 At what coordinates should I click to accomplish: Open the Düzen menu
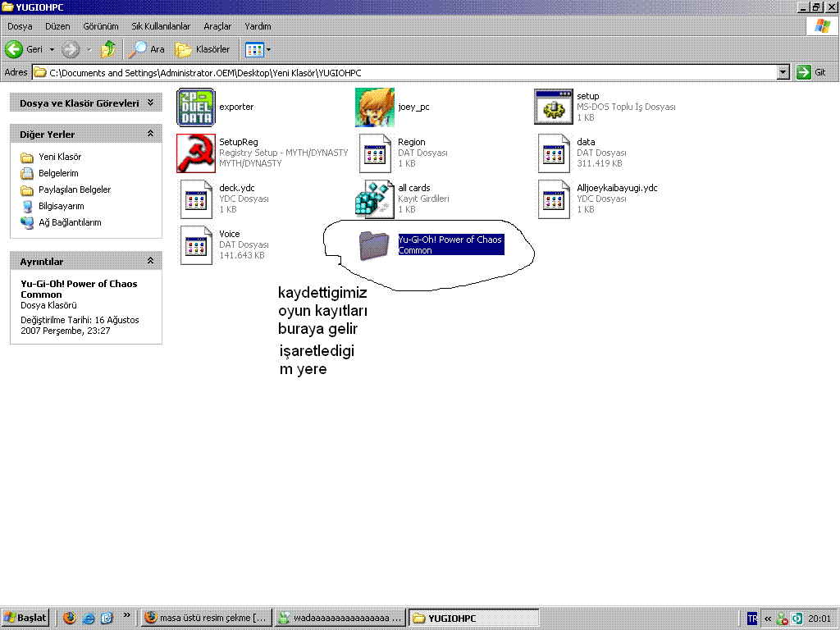(x=57, y=26)
